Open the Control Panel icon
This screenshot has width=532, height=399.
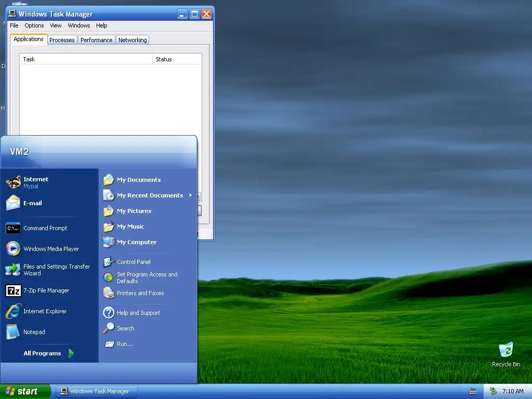109,262
